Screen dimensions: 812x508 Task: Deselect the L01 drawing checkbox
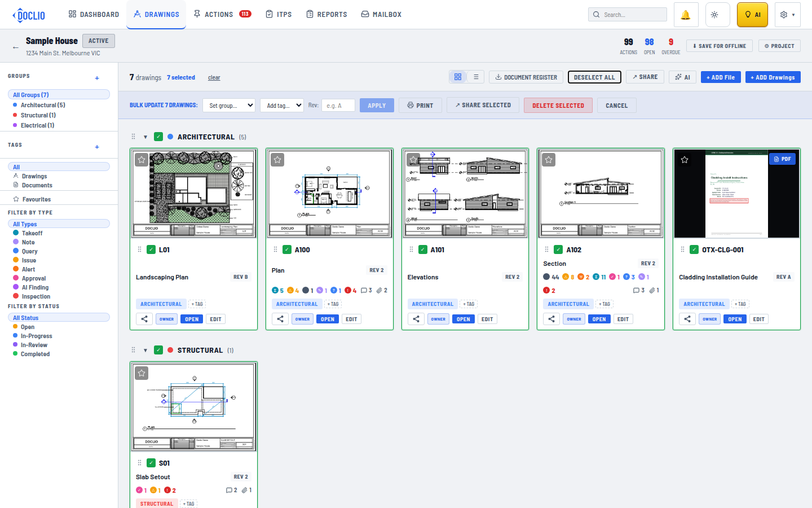pyautogui.click(x=151, y=249)
